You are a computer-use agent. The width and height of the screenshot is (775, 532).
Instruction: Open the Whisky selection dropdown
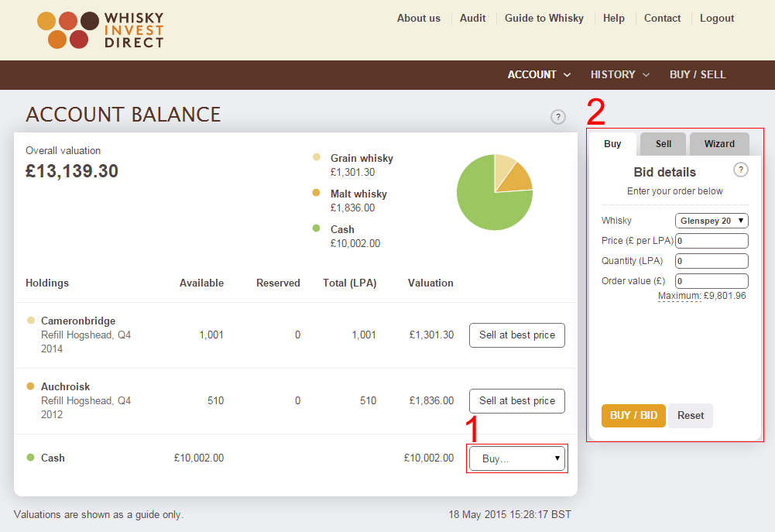click(712, 221)
